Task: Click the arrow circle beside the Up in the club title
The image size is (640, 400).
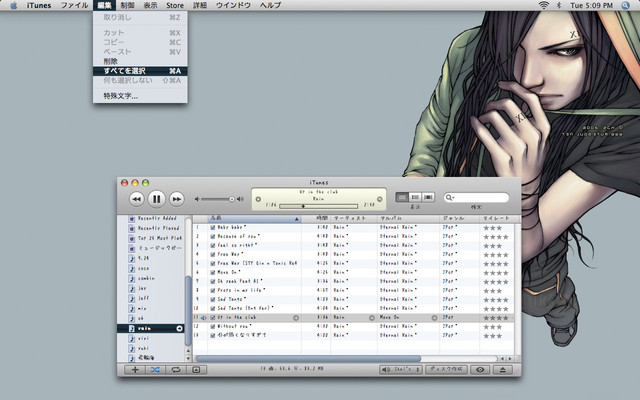Action: (296, 318)
